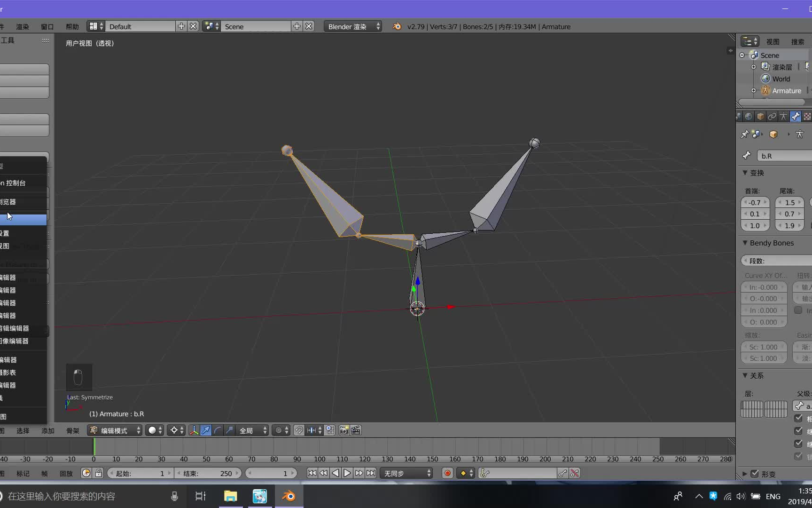Open the 编辑模式 mode dropdown

pyautogui.click(x=115, y=430)
